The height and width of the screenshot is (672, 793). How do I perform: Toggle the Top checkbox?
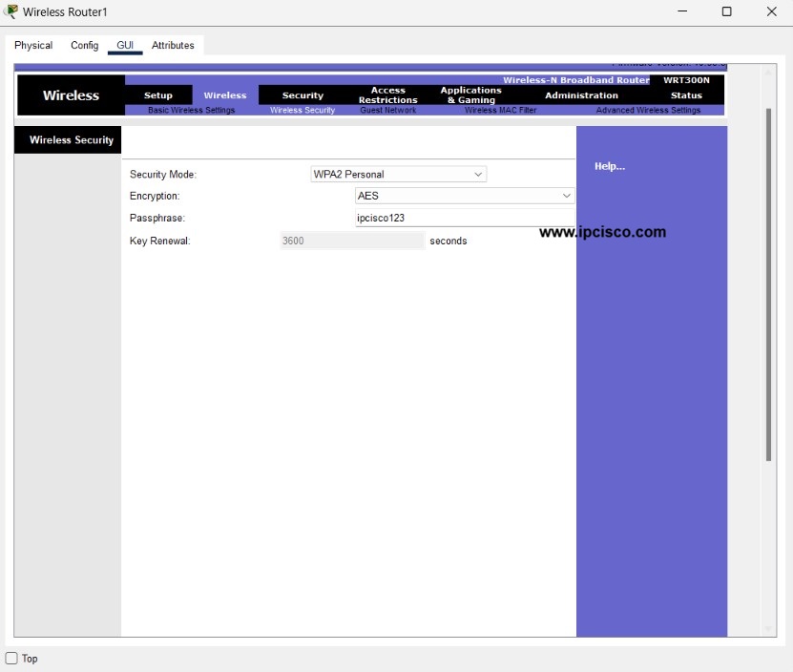(11, 659)
